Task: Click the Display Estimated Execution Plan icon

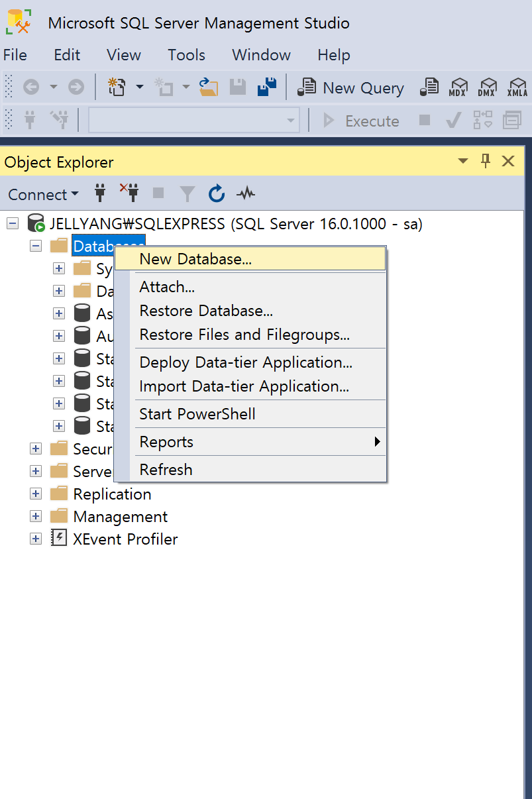Action: 483,121
